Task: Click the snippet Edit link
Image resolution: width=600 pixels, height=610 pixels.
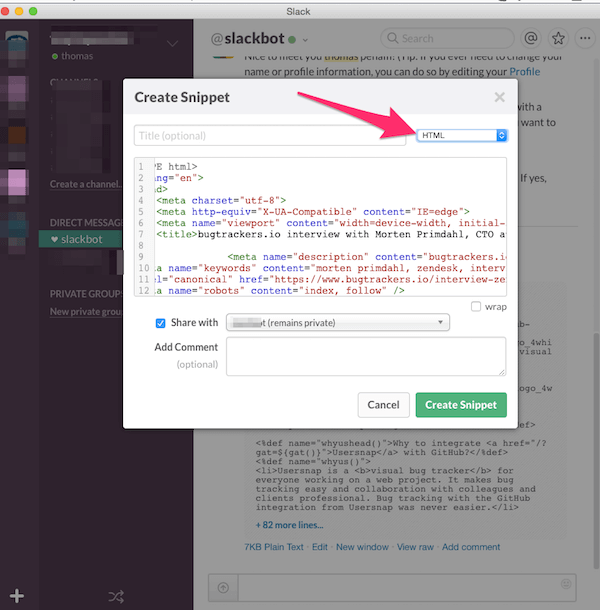Action: pyautogui.click(x=320, y=547)
